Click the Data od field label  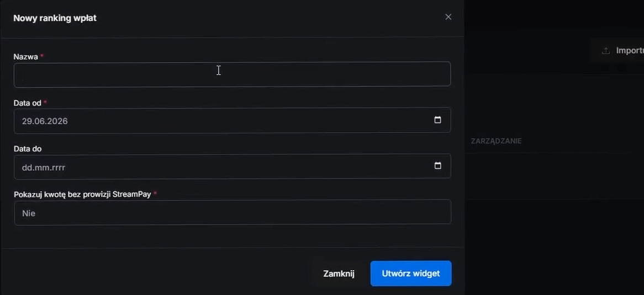[x=28, y=103]
